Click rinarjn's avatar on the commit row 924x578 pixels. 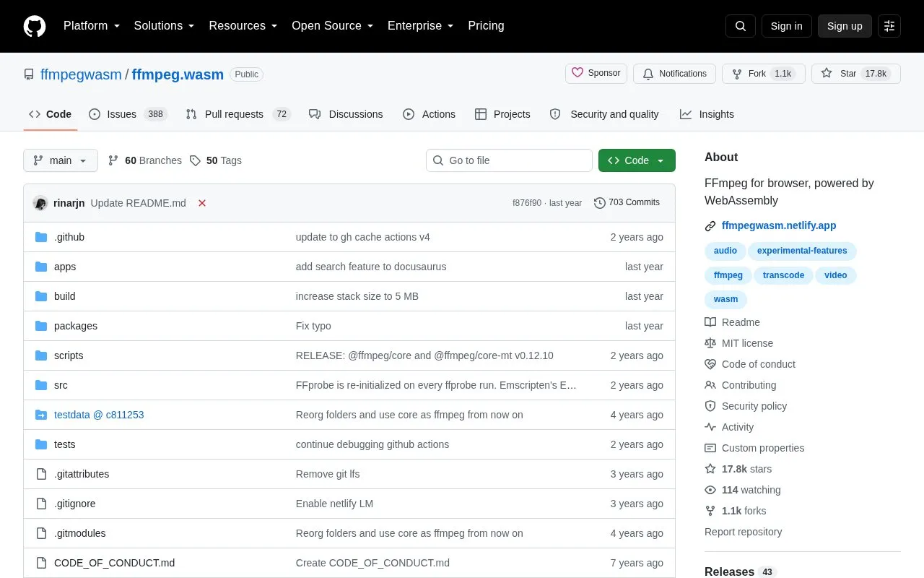tap(40, 203)
